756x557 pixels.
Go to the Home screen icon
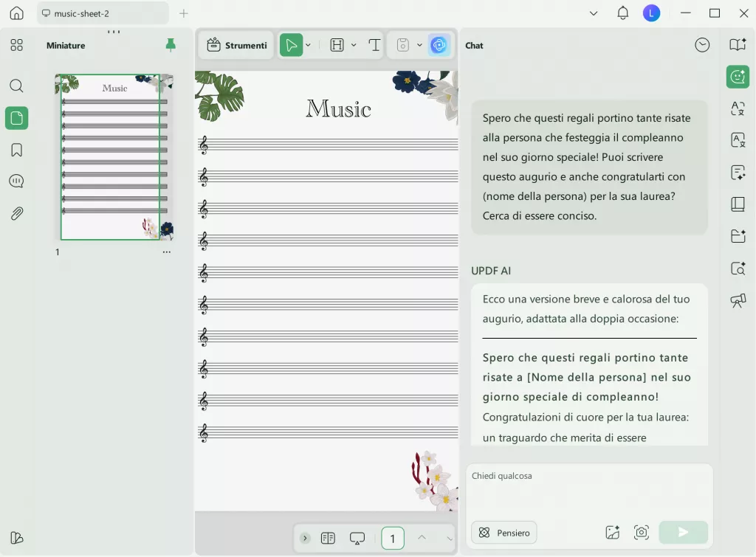(16, 13)
